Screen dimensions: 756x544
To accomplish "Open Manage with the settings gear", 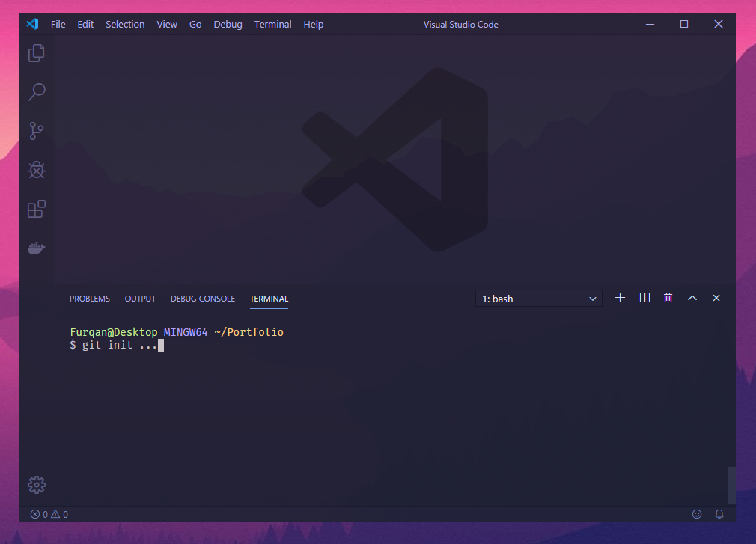I will (x=36, y=485).
